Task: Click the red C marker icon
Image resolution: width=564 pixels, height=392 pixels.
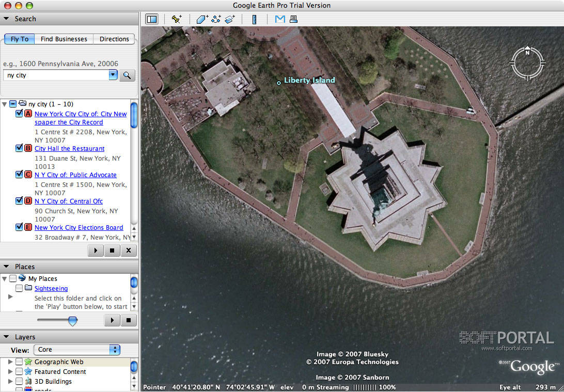Action: coord(28,175)
